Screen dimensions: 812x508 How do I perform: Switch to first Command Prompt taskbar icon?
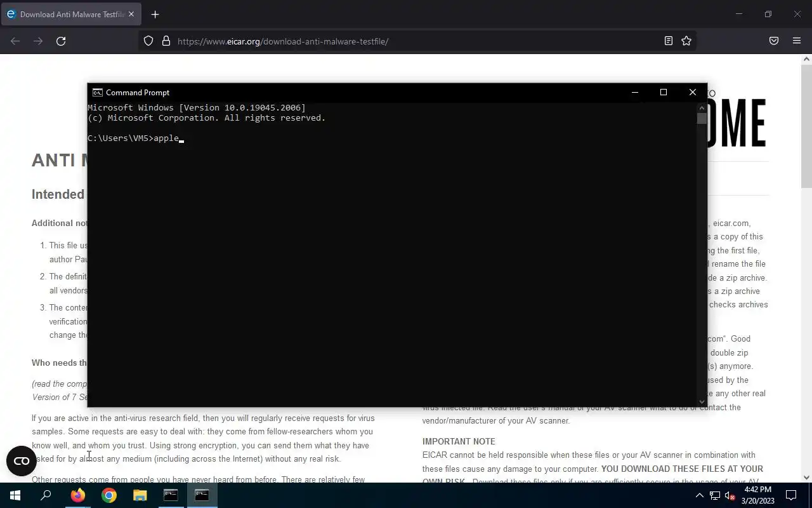pos(171,495)
